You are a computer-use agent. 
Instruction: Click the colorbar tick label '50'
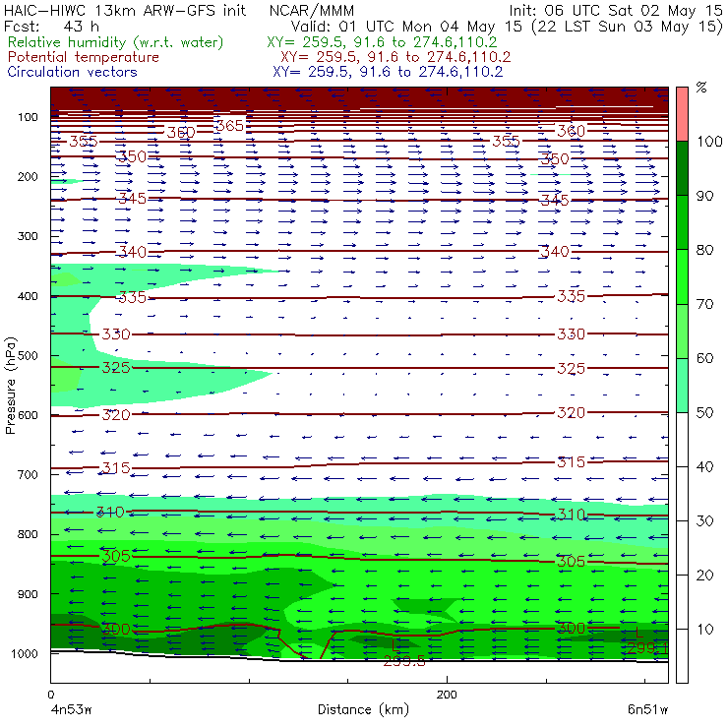coord(704,413)
